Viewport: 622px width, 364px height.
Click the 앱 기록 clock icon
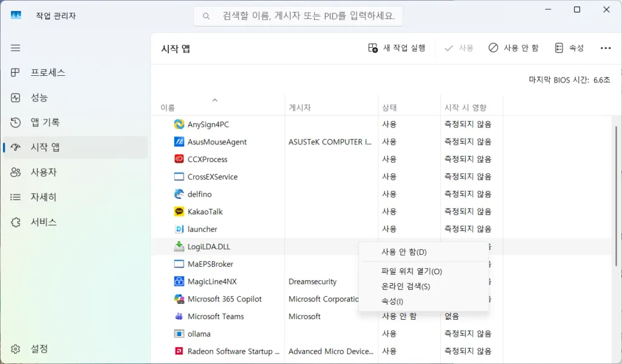click(15, 123)
